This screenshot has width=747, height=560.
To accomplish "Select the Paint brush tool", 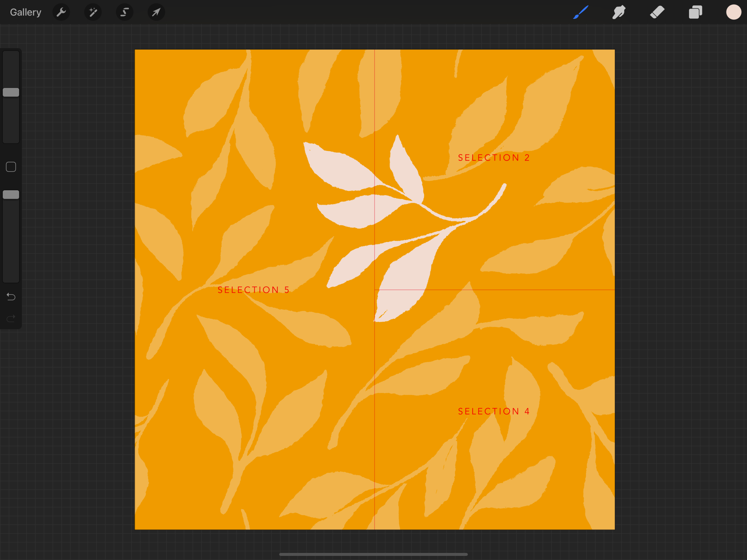I will click(581, 13).
